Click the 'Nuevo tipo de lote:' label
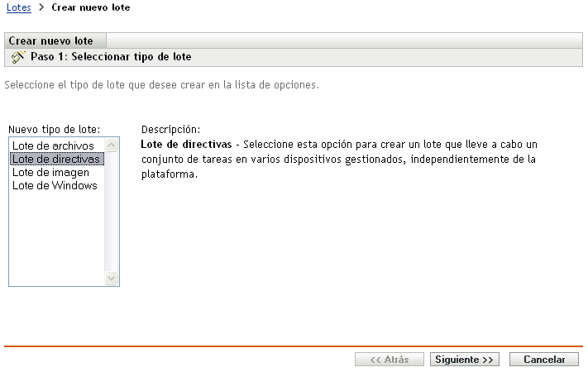The image size is (588, 372). click(54, 129)
